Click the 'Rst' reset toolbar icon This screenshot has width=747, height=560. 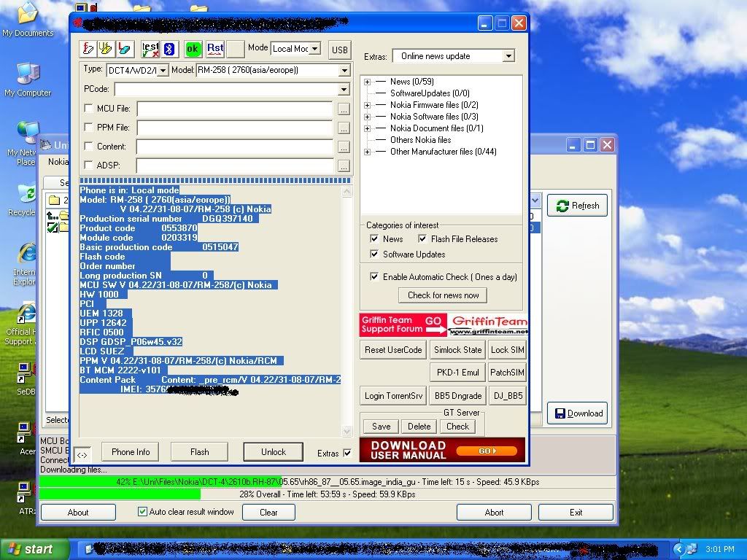click(x=215, y=49)
